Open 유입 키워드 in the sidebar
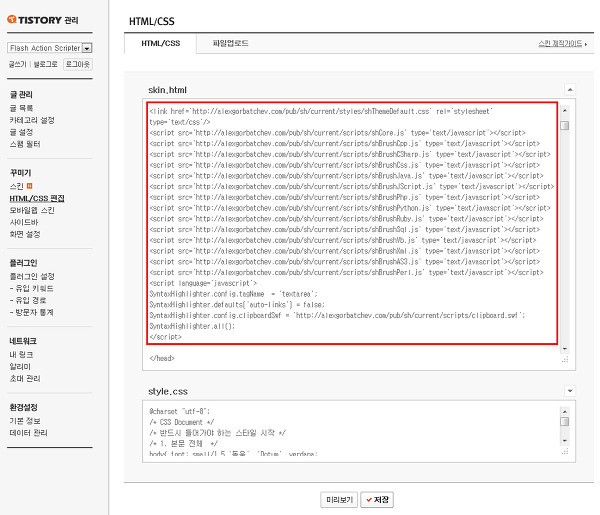This screenshot has height=515, width=600. coord(32,288)
